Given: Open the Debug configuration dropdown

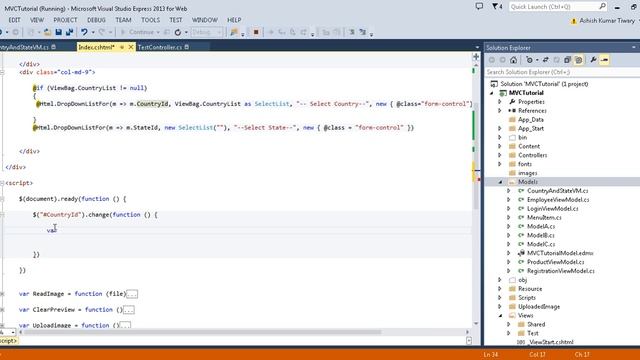Looking at the screenshot, I should coord(207,32).
